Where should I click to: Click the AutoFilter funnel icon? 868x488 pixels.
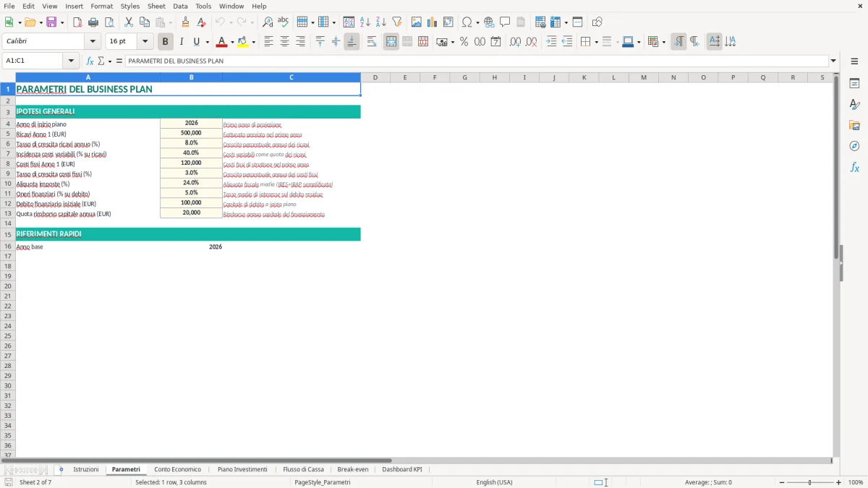[x=397, y=22]
